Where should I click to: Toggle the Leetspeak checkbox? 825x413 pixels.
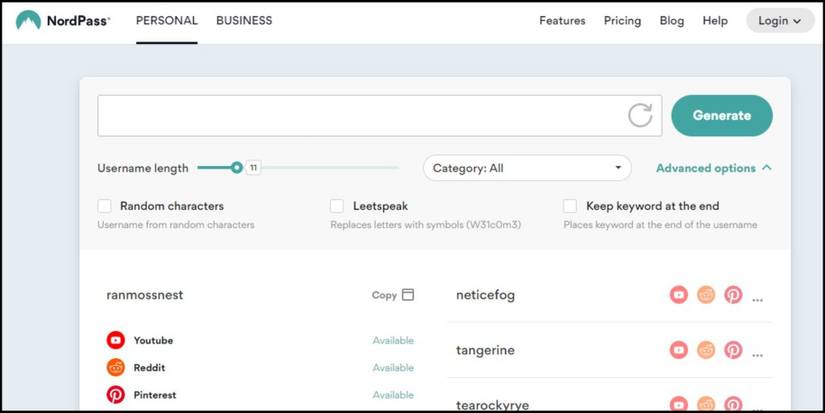pos(337,206)
